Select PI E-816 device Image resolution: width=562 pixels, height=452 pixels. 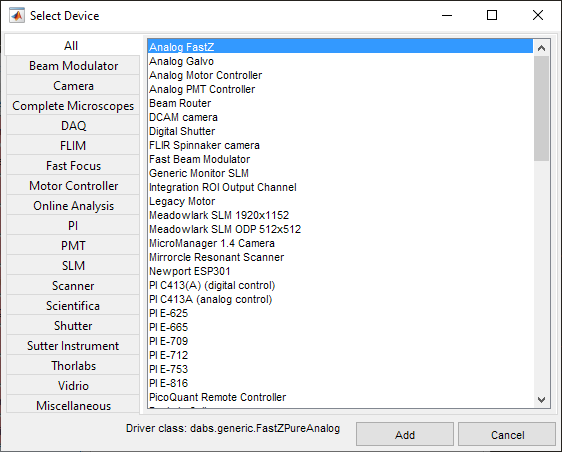point(340,383)
